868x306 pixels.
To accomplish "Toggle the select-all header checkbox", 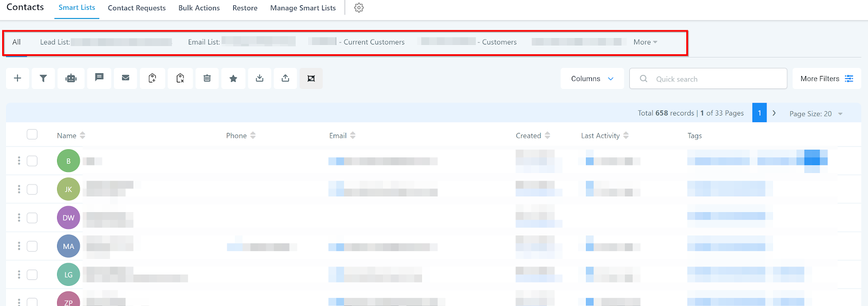I will tap(32, 135).
